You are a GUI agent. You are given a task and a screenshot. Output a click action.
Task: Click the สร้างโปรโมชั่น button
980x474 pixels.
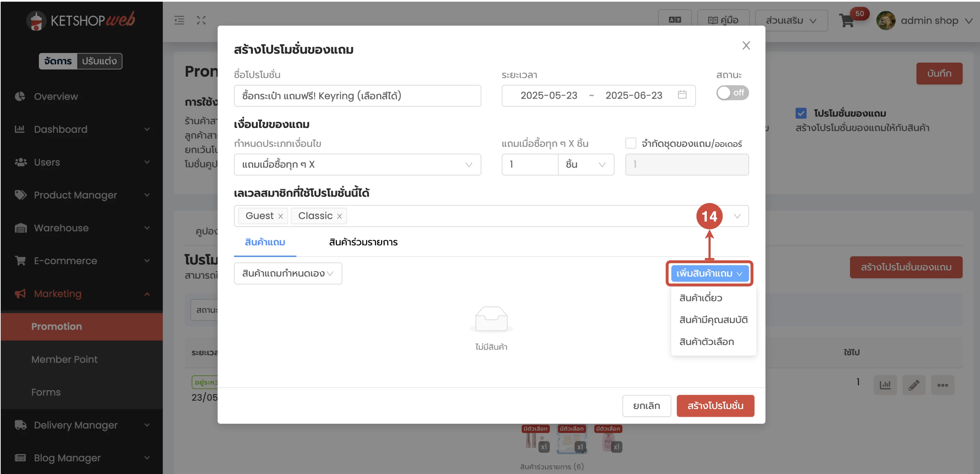click(x=715, y=406)
